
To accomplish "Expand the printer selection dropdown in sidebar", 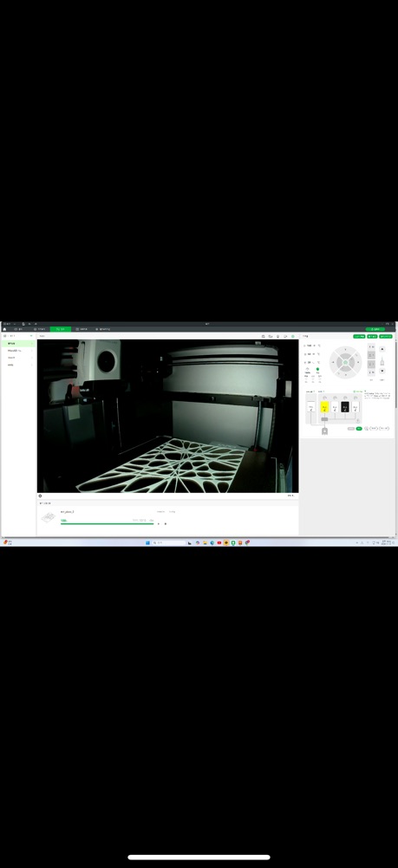I will click(x=31, y=336).
